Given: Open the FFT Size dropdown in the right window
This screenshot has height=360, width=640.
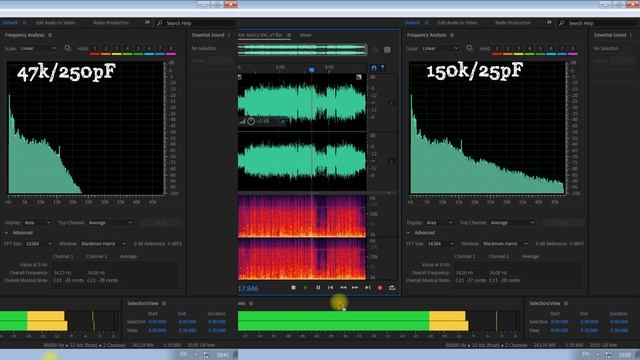Looking at the screenshot, I should [441, 244].
